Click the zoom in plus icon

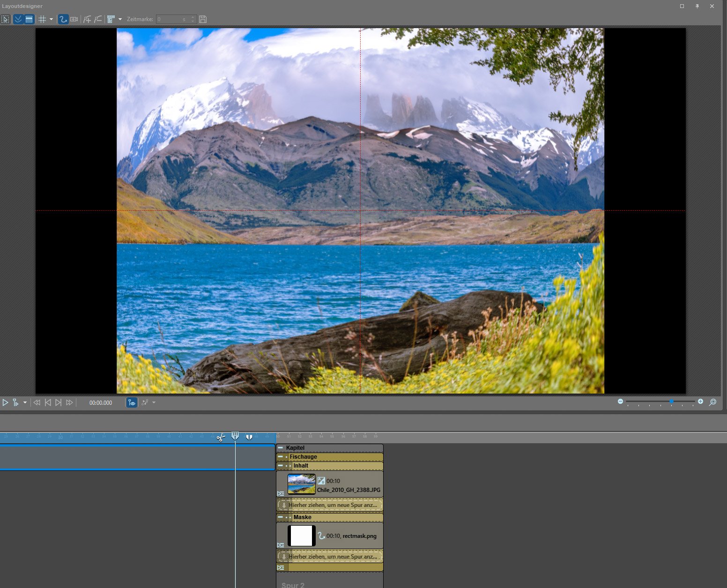click(700, 402)
